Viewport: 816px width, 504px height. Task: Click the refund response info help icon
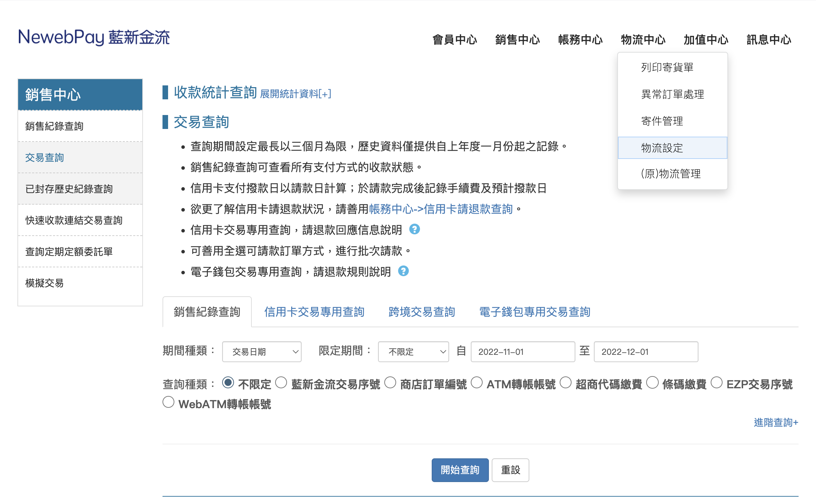click(x=415, y=230)
